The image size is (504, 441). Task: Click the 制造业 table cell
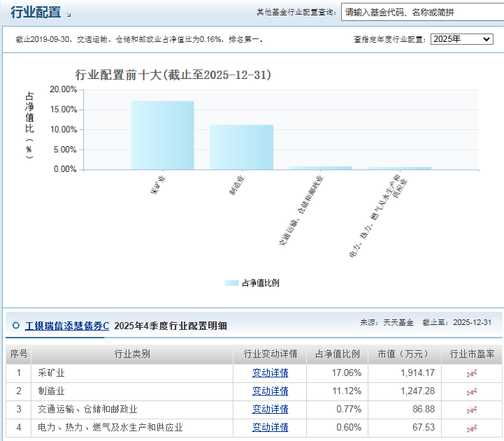tap(132, 391)
